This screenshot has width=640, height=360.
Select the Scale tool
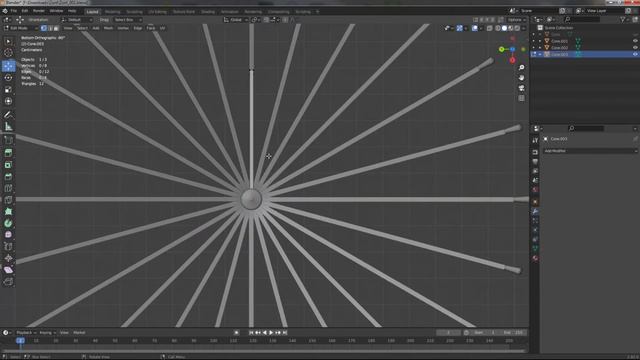(8, 89)
